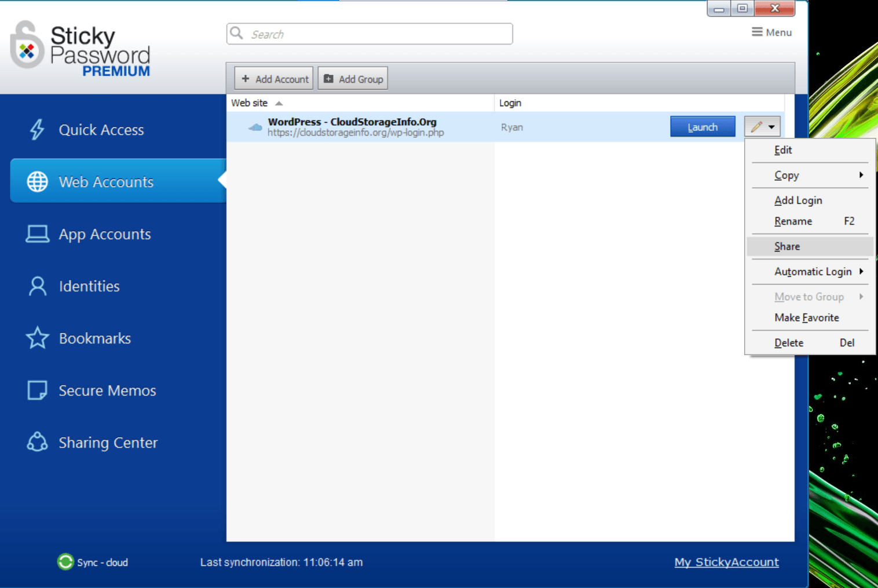Click the Add Account button

pos(274,79)
